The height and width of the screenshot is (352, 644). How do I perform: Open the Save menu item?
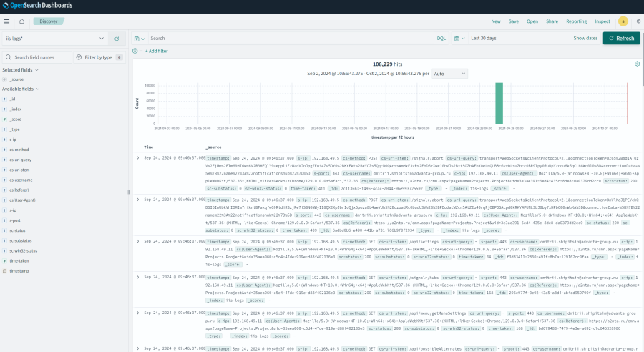click(x=513, y=21)
